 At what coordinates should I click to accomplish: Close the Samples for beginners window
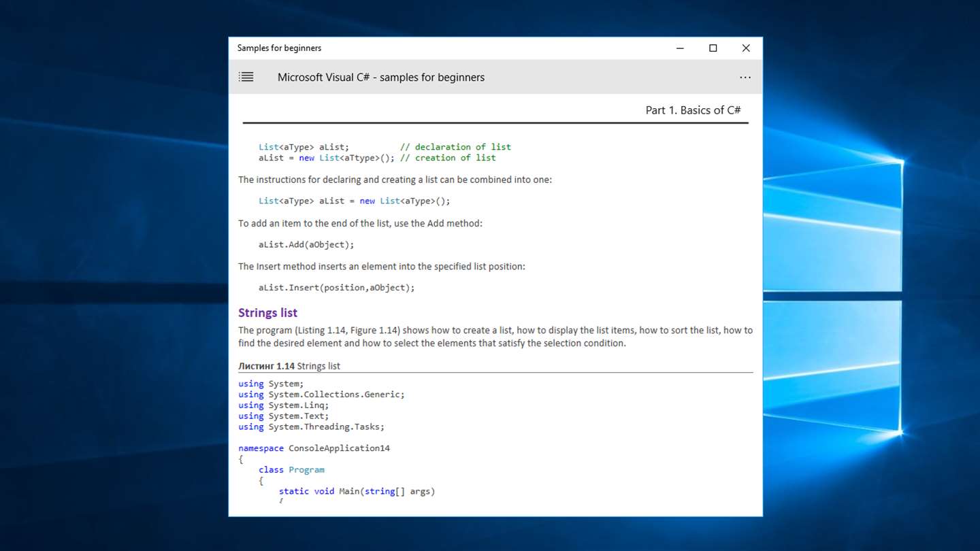coord(746,48)
